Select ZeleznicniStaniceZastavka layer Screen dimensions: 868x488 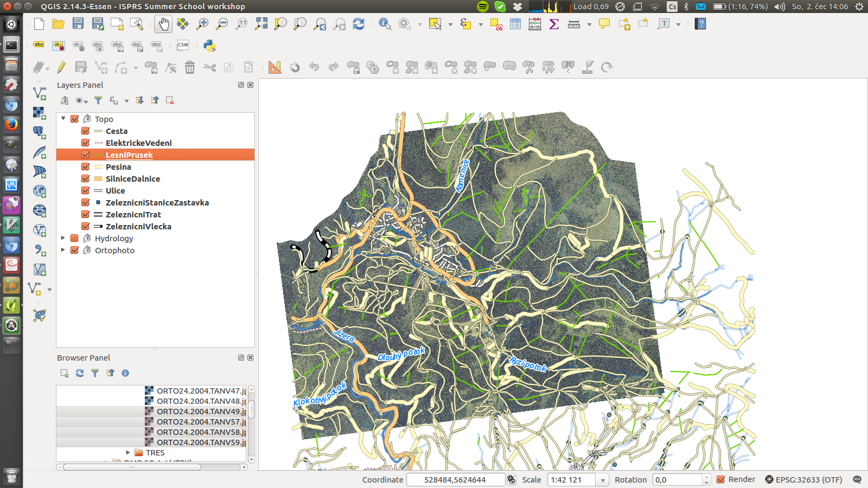click(157, 202)
